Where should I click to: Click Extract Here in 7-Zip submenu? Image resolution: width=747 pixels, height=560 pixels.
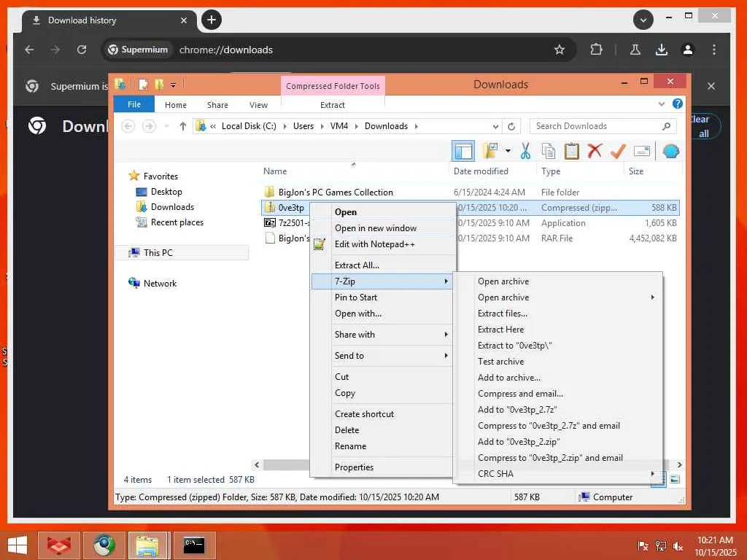click(x=558, y=330)
